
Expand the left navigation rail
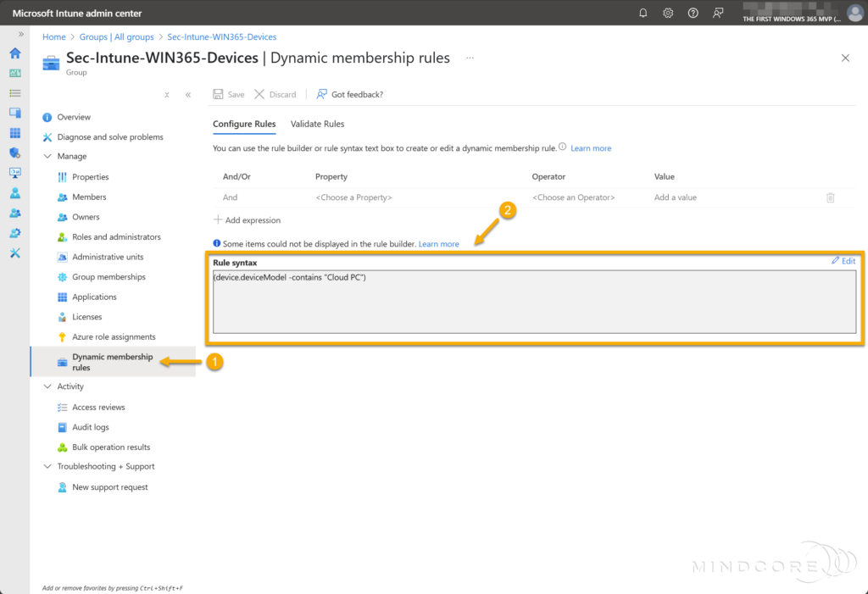(x=20, y=34)
